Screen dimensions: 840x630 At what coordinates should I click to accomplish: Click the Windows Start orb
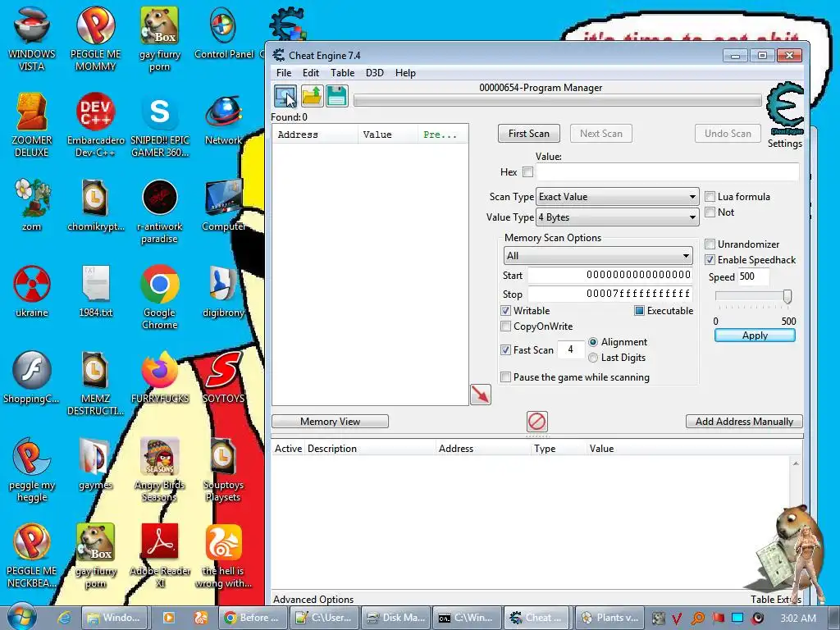[x=21, y=617]
